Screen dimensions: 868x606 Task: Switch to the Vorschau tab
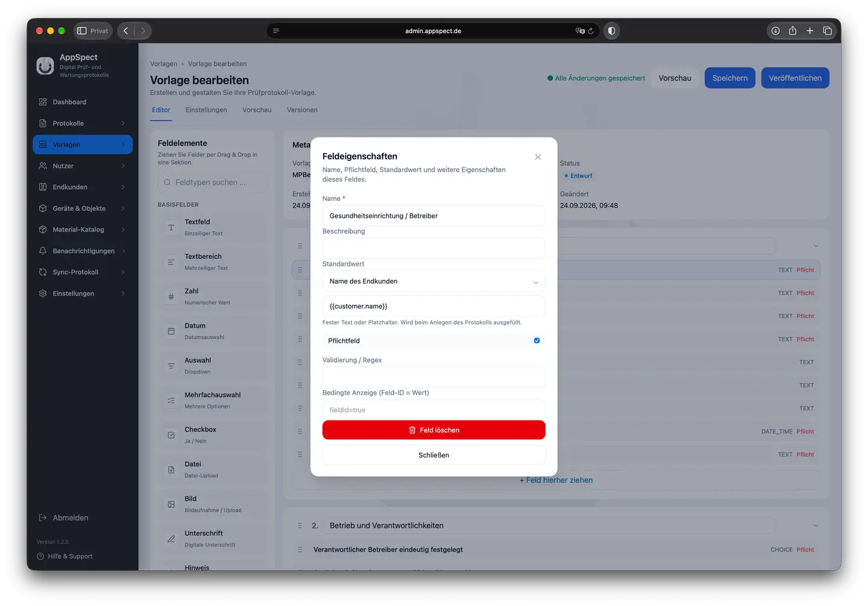257,110
